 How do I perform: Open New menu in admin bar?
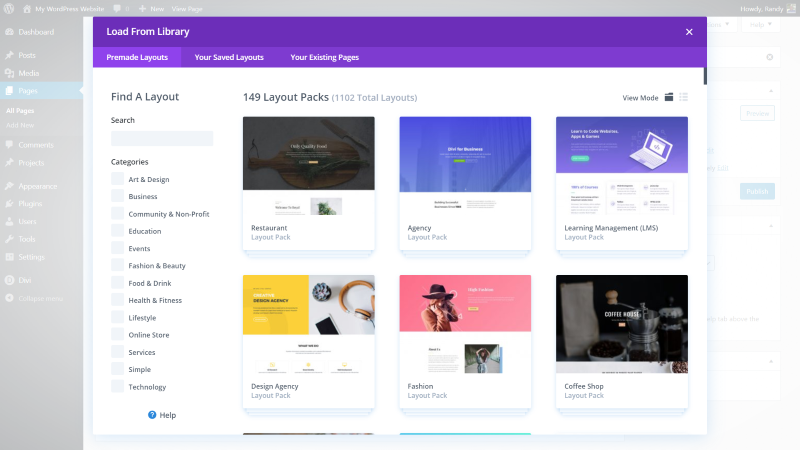(152, 9)
